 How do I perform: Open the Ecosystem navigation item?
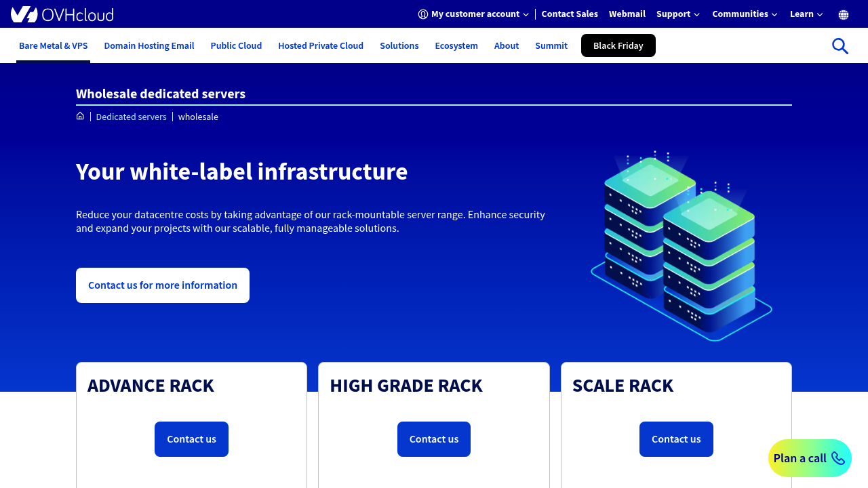456,45
